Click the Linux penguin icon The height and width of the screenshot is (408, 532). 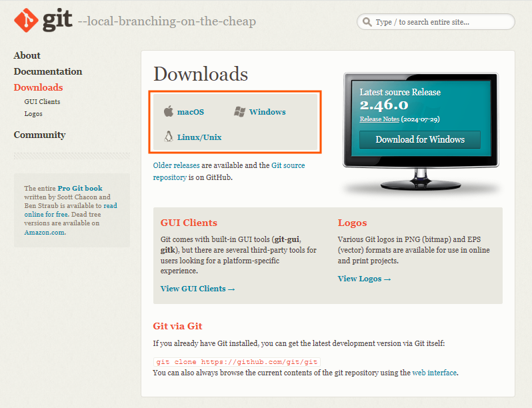click(x=169, y=137)
